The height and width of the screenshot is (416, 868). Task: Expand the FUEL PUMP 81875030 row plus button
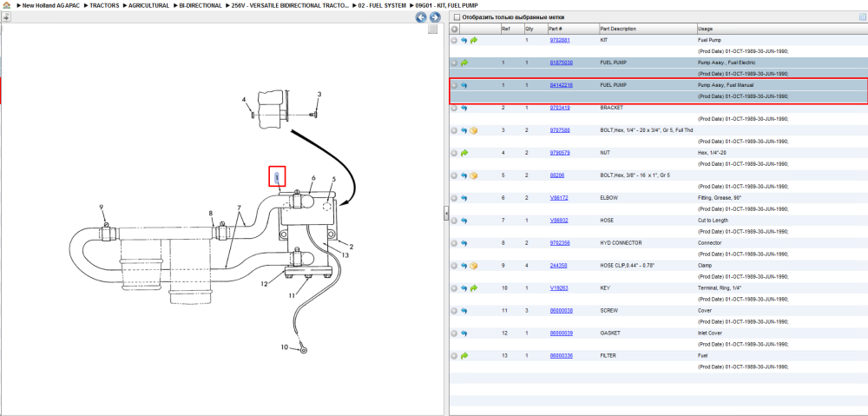point(454,63)
